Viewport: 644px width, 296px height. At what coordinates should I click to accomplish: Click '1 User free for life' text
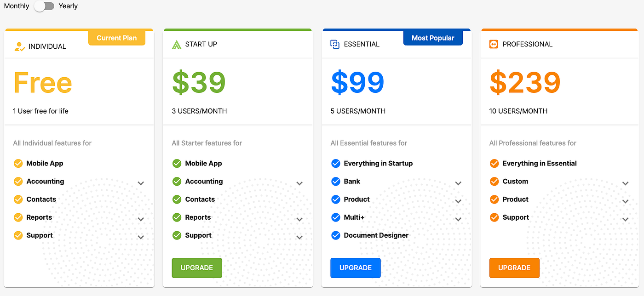40,111
